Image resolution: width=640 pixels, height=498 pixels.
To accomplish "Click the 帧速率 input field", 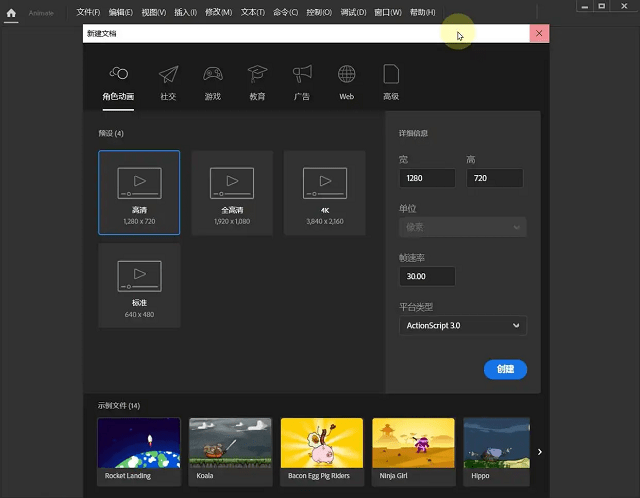I will (427, 276).
